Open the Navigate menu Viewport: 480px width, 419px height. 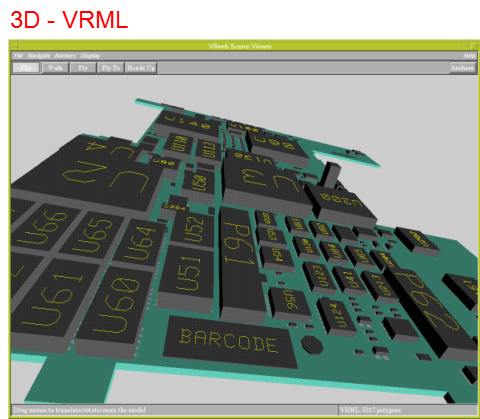[39, 56]
